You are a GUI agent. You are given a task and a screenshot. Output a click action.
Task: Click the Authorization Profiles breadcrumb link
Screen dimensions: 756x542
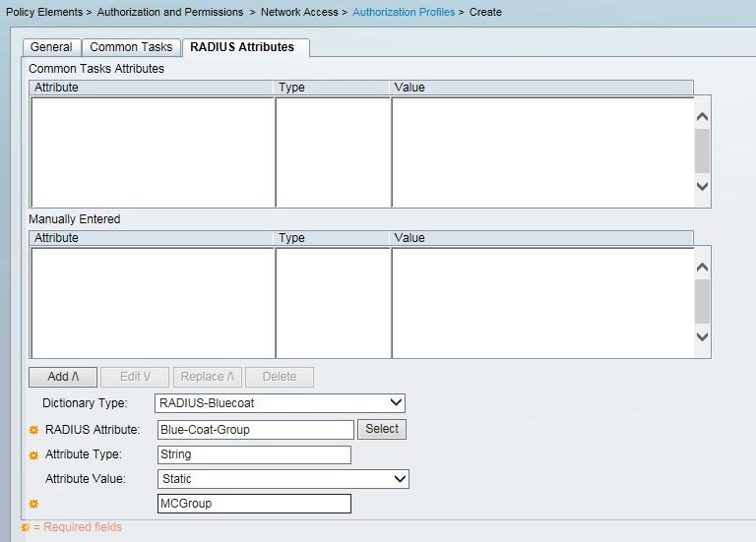[404, 13]
